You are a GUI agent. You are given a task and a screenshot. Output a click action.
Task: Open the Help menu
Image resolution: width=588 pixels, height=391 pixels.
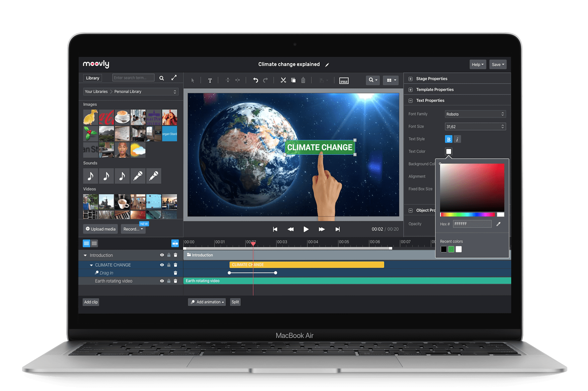click(x=477, y=64)
